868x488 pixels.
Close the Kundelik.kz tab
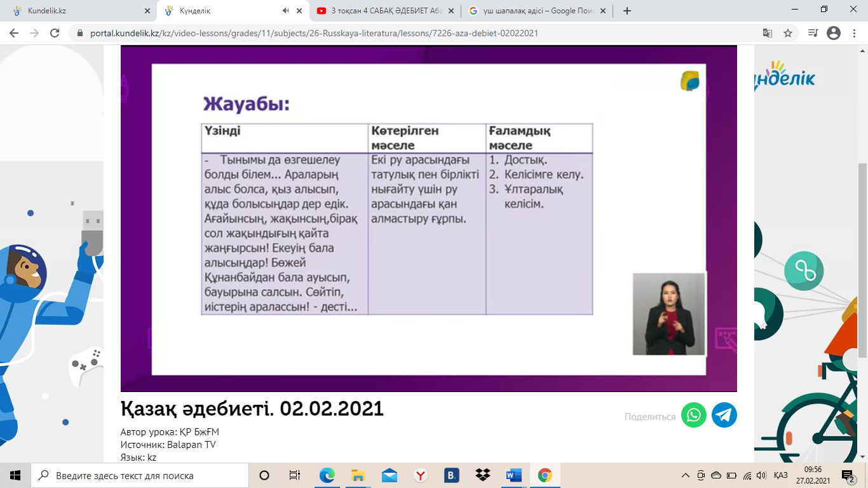147,11
